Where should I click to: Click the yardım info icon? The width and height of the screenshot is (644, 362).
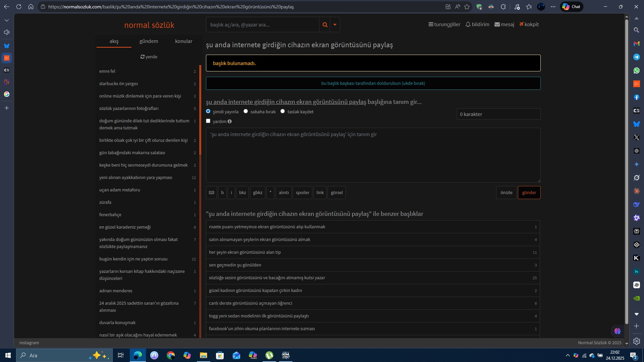pyautogui.click(x=229, y=122)
